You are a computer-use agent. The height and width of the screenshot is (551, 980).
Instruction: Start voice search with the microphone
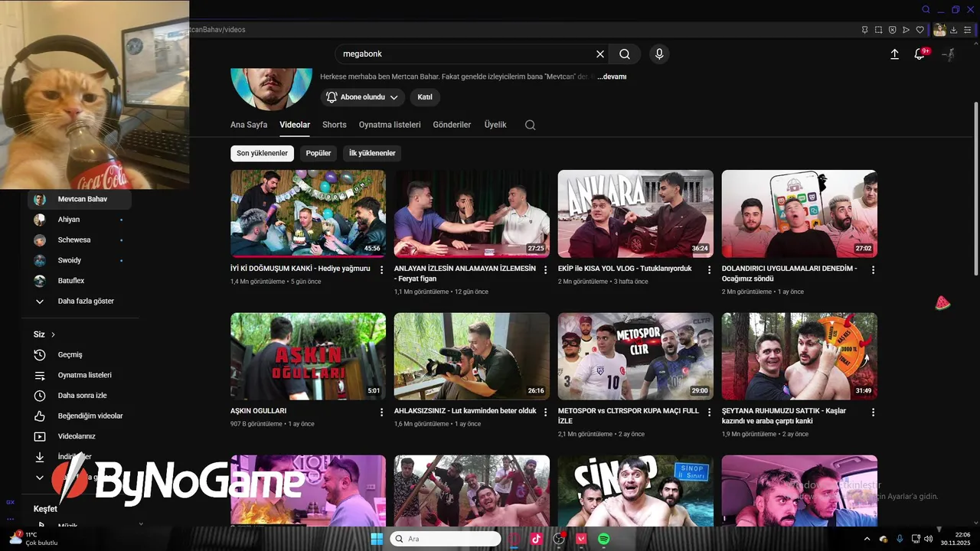coord(659,54)
